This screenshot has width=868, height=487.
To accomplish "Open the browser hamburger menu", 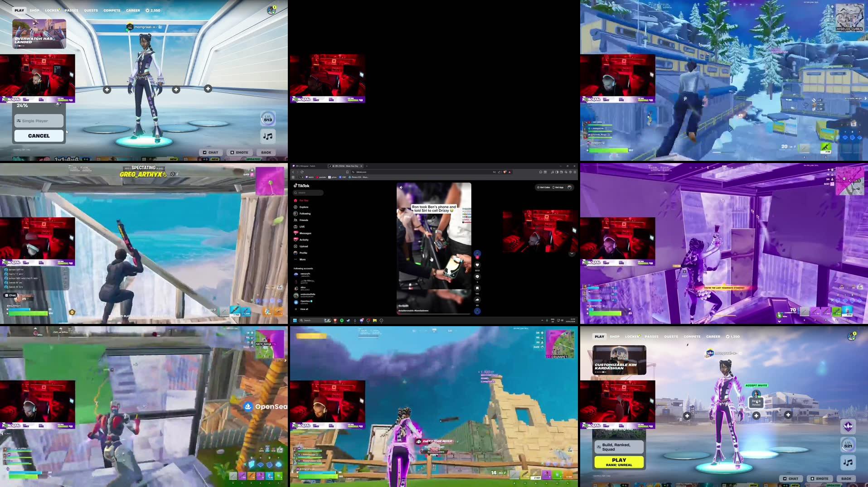I will pyautogui.click(x=575, y=172).
